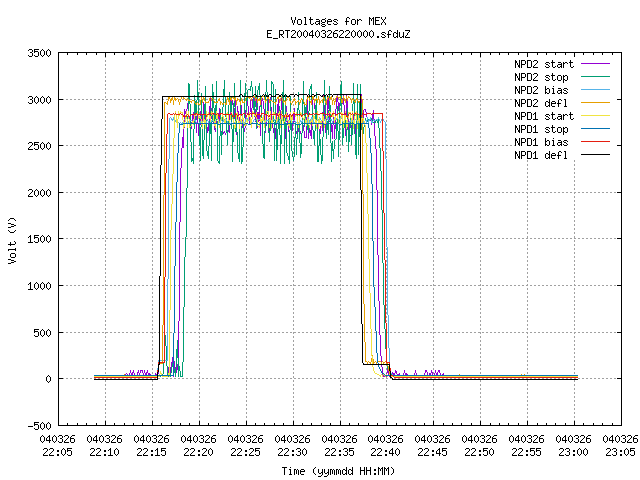The width and height of the screenshot is (640, 480).
Task: Click the 3000 y-axis tick label
Action: pyautogui.click(x=40, y=100)
